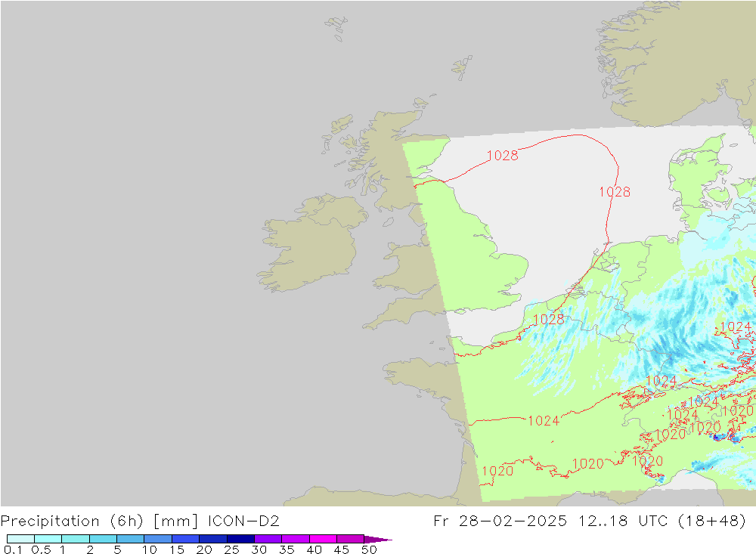
Task: Click the purple arrow beyond 50 mm
Action: pyautogui.click(x=378, y=540)
